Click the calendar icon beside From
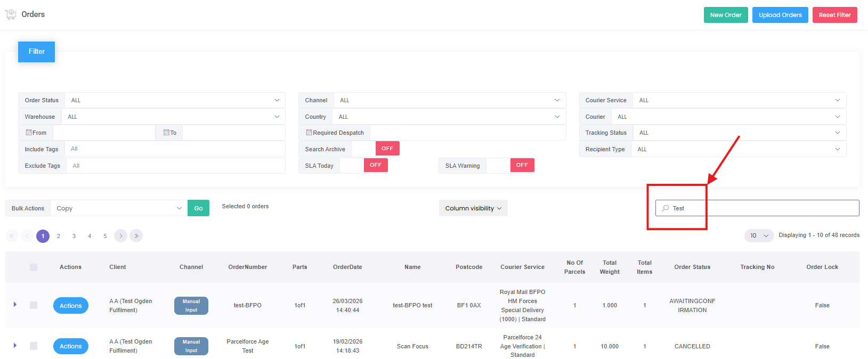 pos(29,133)
